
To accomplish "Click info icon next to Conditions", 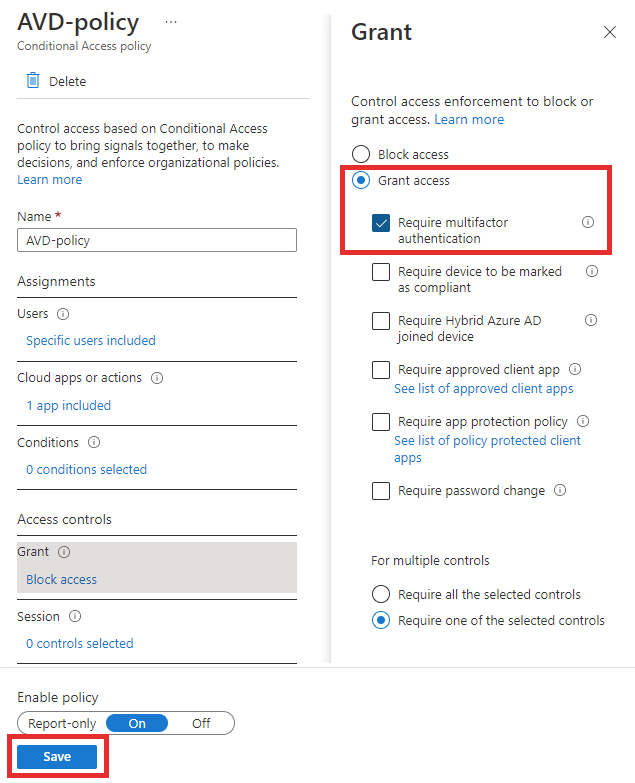I will click(94, 442).
